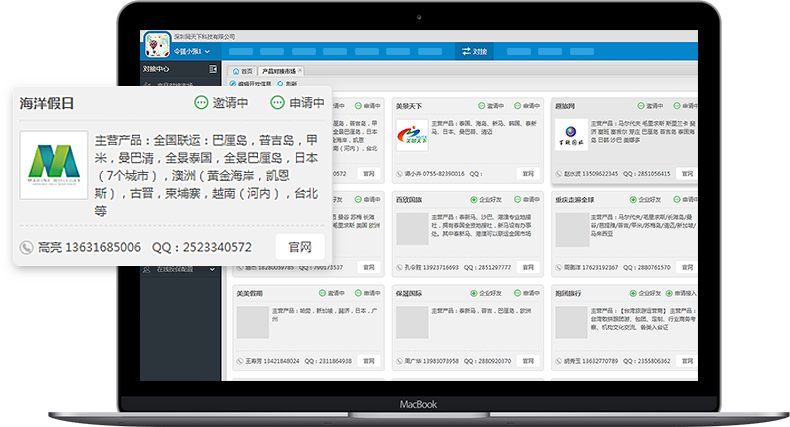
Task: Open placeholder image on the 美美假期 card
Action: (253, 323)
